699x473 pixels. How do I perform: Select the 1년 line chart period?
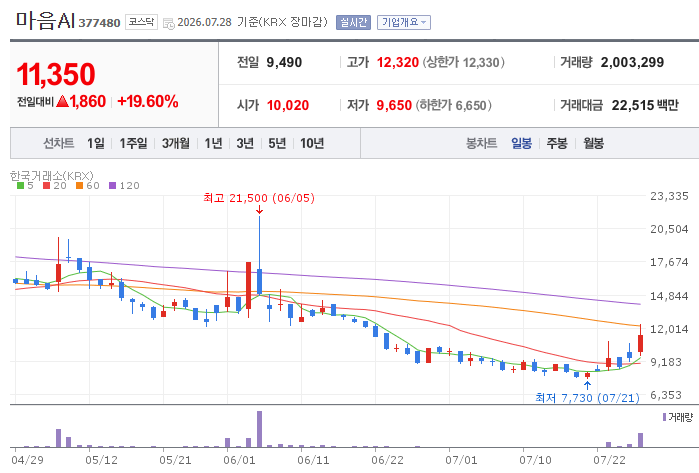[213, 143]
